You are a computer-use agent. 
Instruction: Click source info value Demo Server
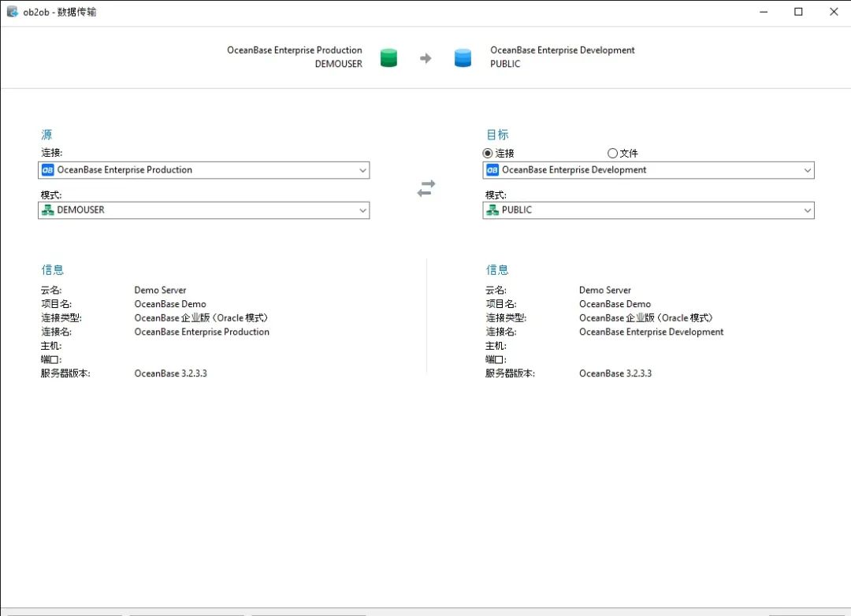tap(160, 291)
